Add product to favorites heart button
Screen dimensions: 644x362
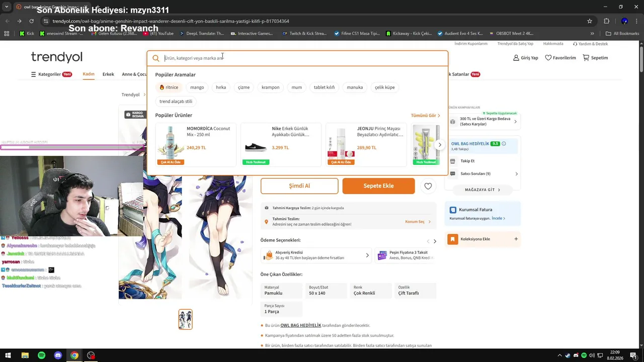428,186
